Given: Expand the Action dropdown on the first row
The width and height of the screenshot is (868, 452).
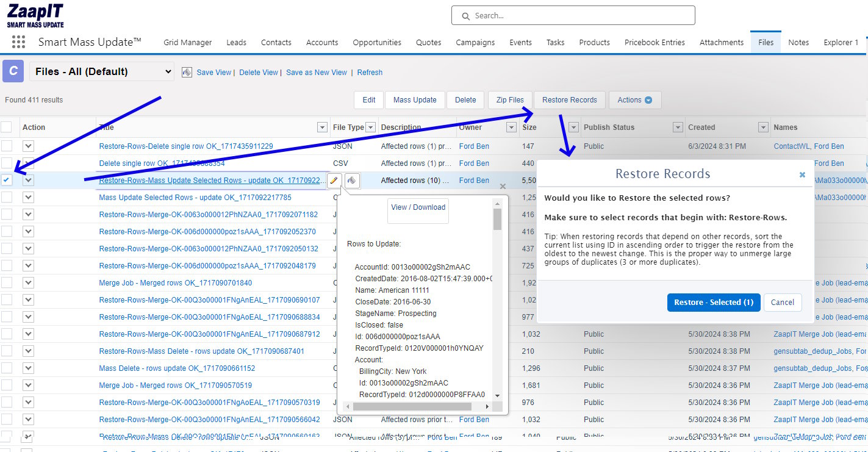Looking at the screenshot, I should (28, 146).
